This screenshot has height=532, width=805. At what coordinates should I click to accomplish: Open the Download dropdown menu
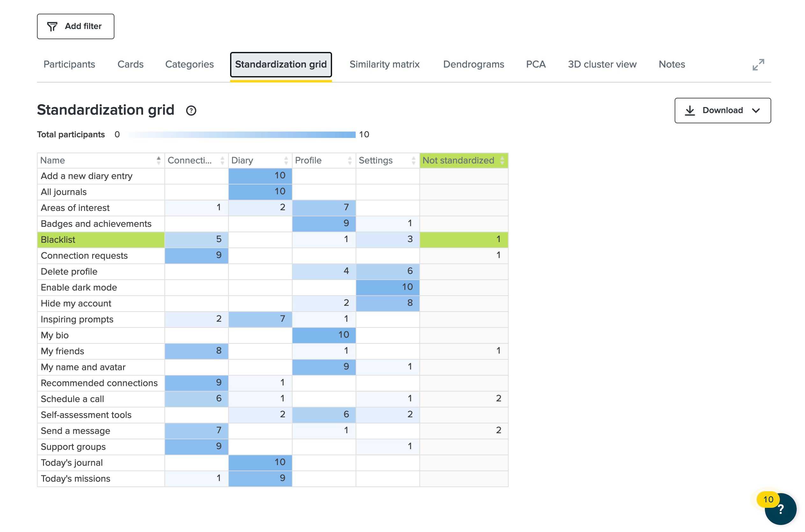click(x=722, y=111)
